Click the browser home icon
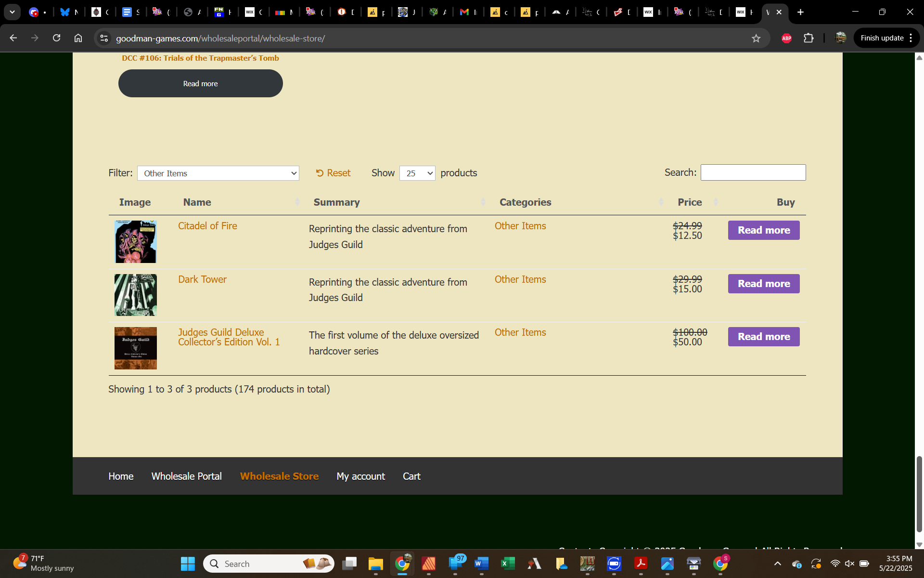 78,38
